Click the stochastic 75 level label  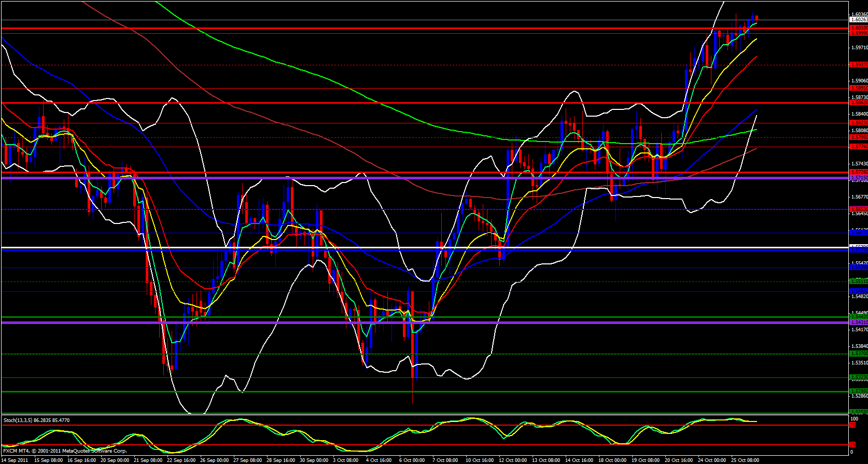[853, 425]
